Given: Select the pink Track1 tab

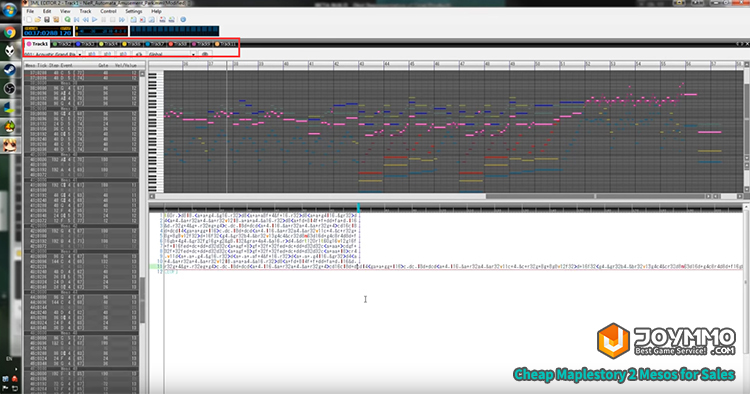Looking at the screenshot, I should click(37, 44).
